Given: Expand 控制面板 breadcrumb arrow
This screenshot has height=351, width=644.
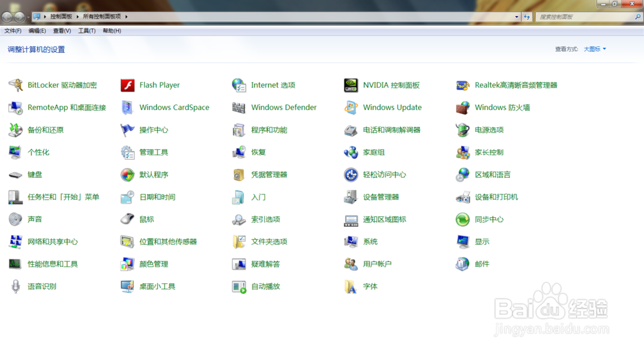Looking at the screenshot, I should click(x=77, y=17).
